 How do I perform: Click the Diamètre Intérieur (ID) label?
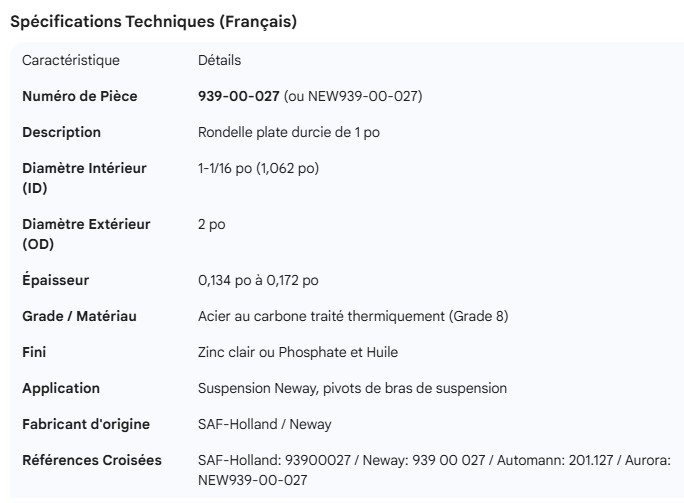84,178
